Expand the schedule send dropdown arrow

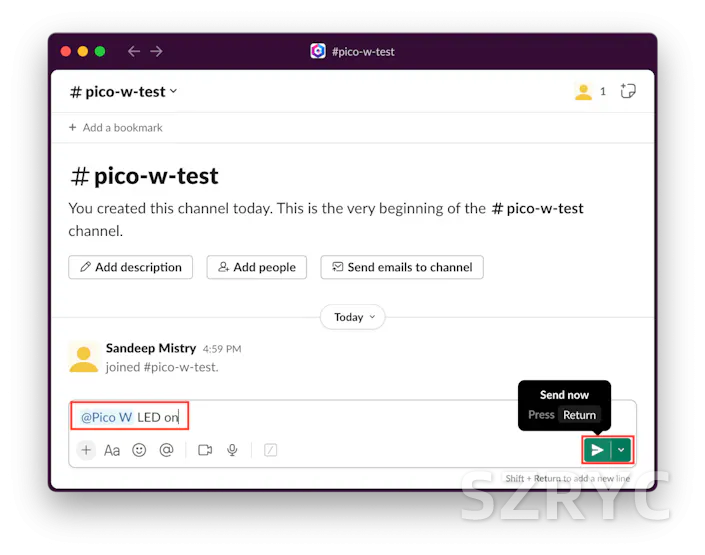point(621,450)
